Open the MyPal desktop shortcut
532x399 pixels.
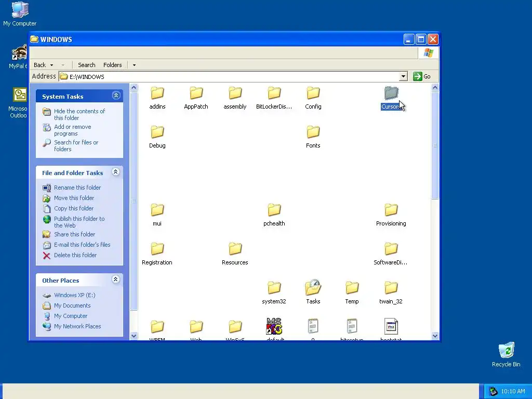[x=18, y=57]
